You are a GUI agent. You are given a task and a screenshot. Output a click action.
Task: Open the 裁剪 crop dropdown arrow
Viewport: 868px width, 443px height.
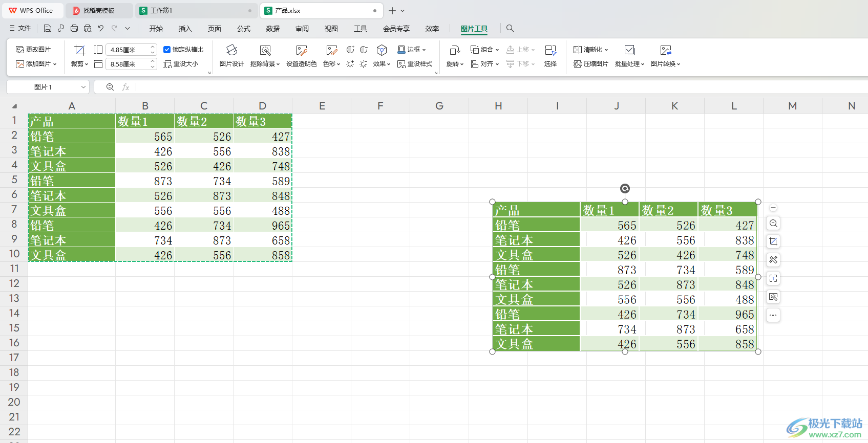coord(87,64)
